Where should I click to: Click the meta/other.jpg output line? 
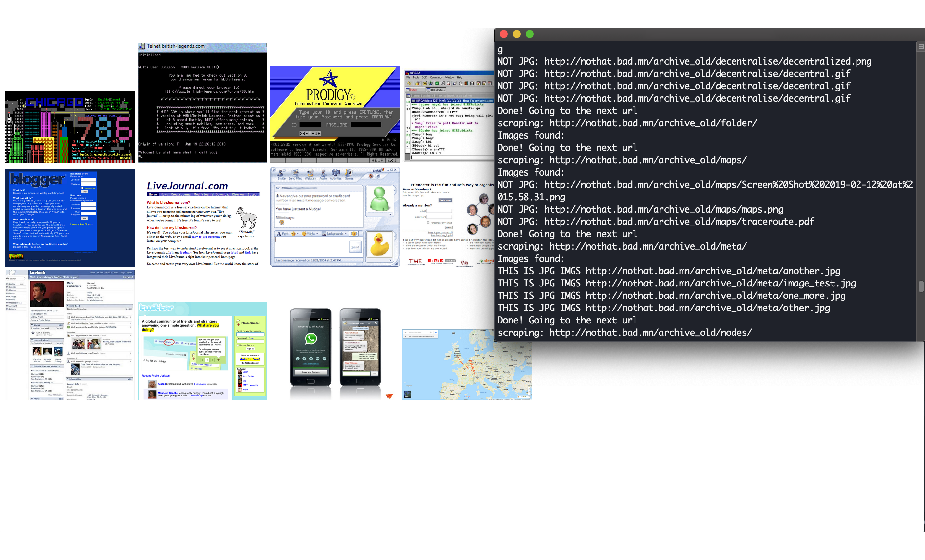(x=663, y=308)
